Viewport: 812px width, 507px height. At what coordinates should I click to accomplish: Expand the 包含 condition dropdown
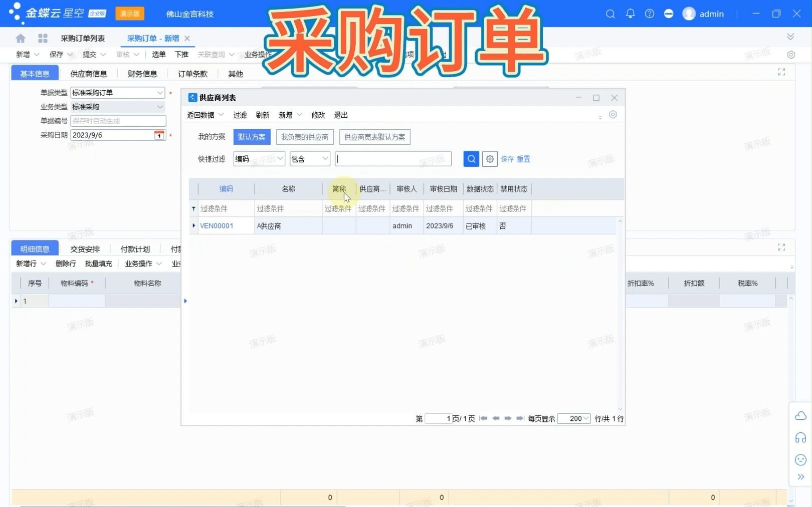click(309, 159)
